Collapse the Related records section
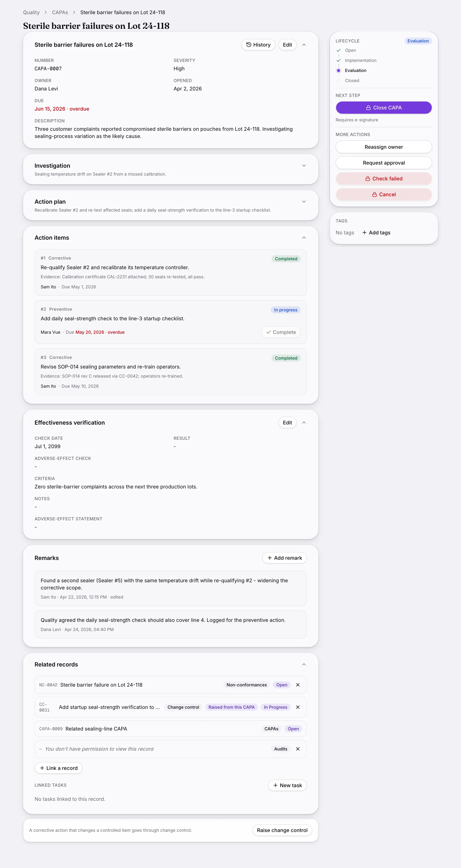This screenshot has width=461, height=868. [304, 665]
